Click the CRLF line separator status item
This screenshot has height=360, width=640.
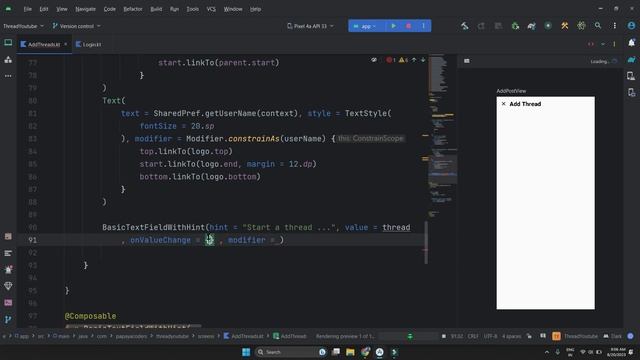(x=473, y=336)
